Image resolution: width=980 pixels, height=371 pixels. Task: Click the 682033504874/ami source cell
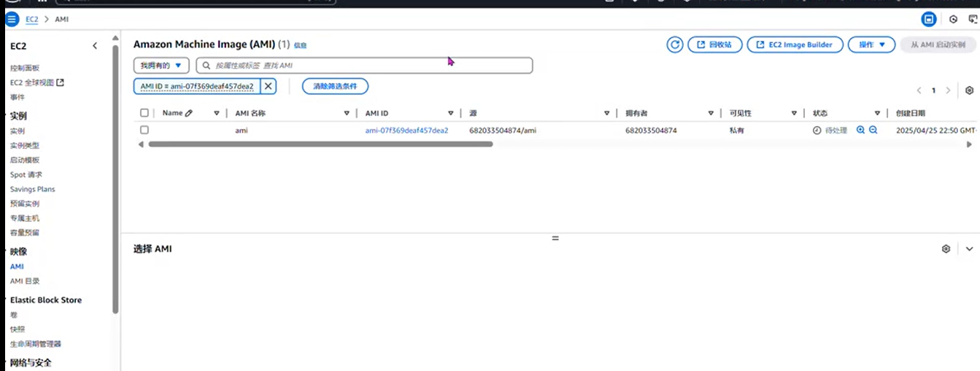click(x=503, y=130)
